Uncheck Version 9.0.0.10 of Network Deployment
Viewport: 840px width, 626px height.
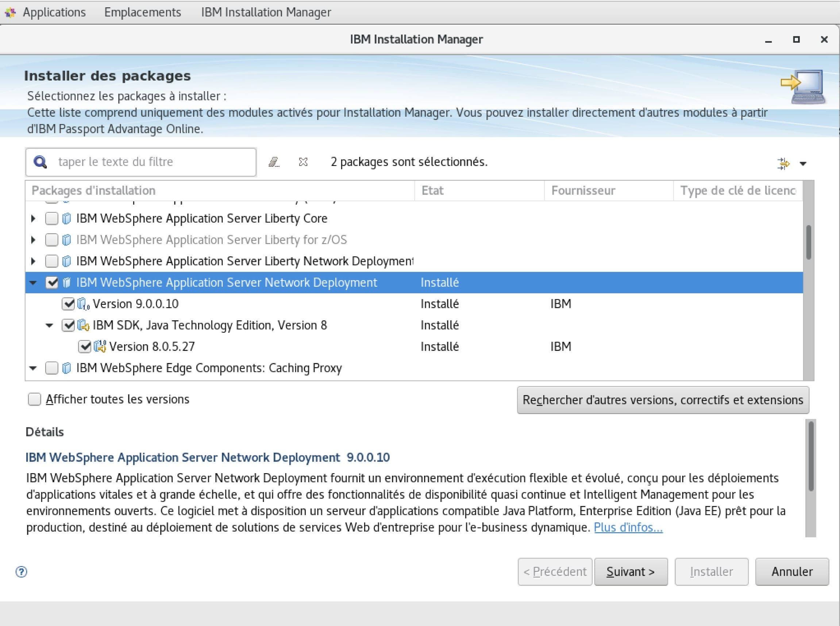[x=69, y=304]
